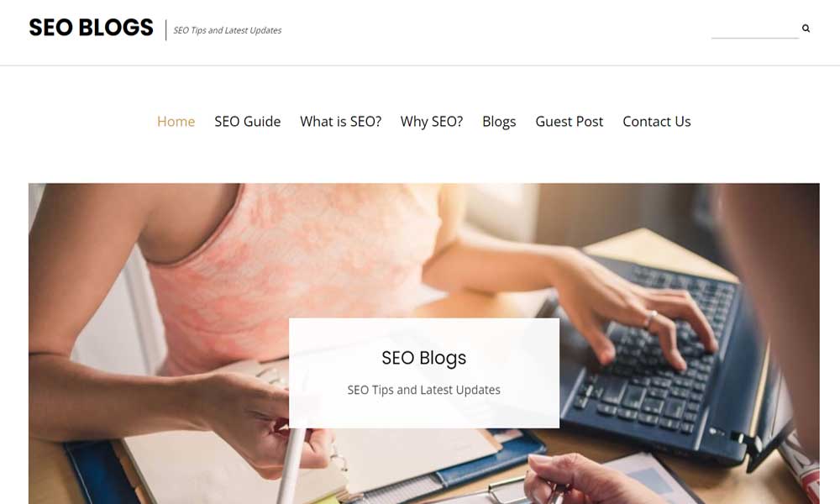
Task: Open the SEO BLOGS site logo
Action: (91, 28)
